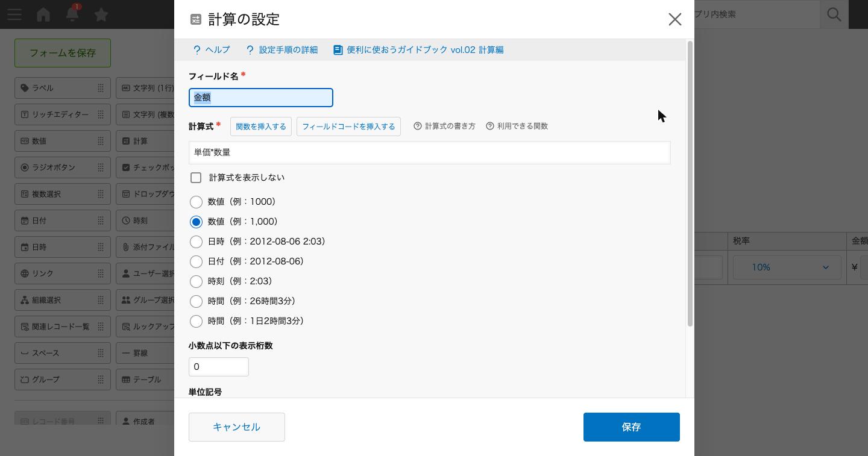The height and width of the screenshot is (456, 868).
Task: Open the notification bell icon
Action: click(72, 14)
